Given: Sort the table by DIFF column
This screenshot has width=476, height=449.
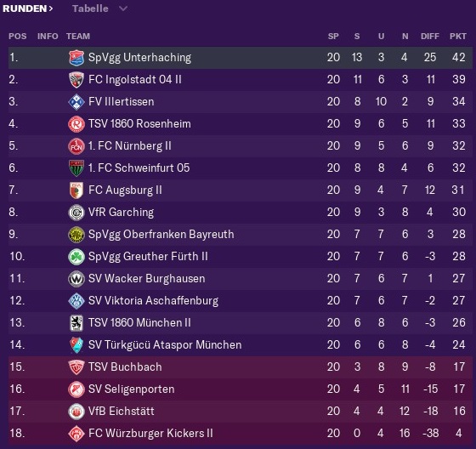Looking at the screenshot, I should 430,37.
